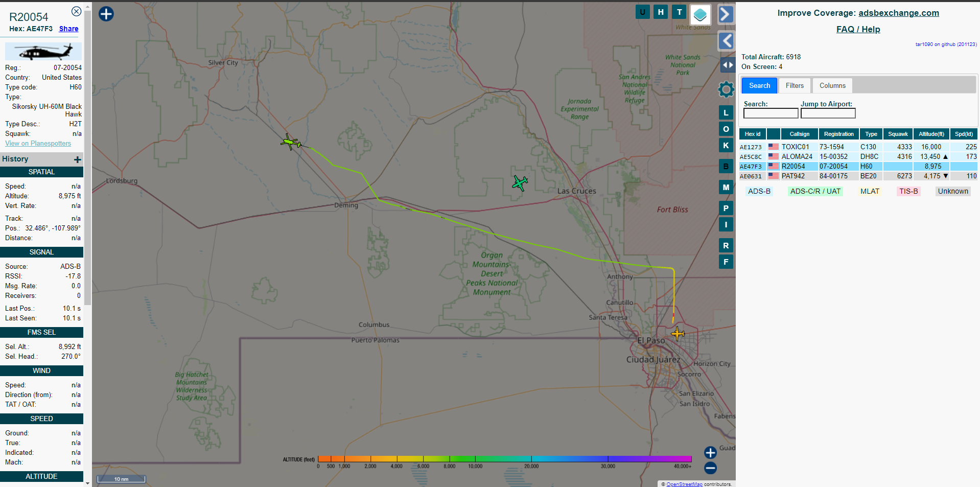Sort table by Registration column
Screen dimensions: 980x487
(x=838, y=134)
